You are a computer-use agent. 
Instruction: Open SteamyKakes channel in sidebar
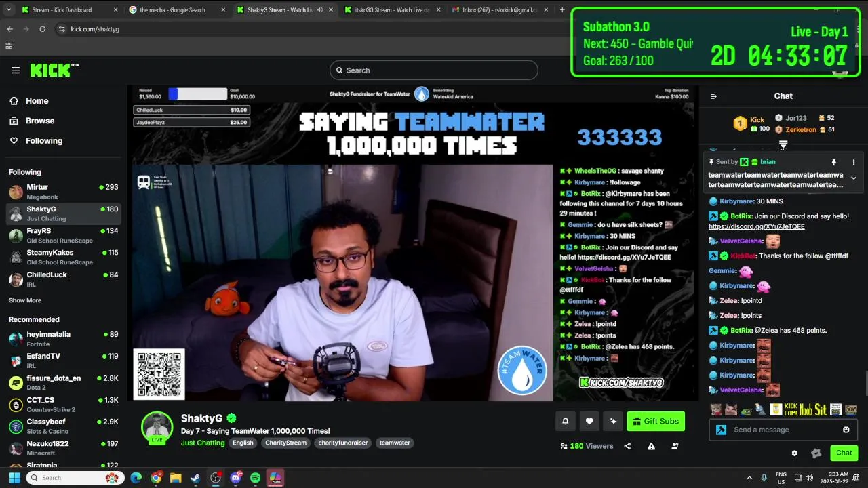tap(64, 258)
